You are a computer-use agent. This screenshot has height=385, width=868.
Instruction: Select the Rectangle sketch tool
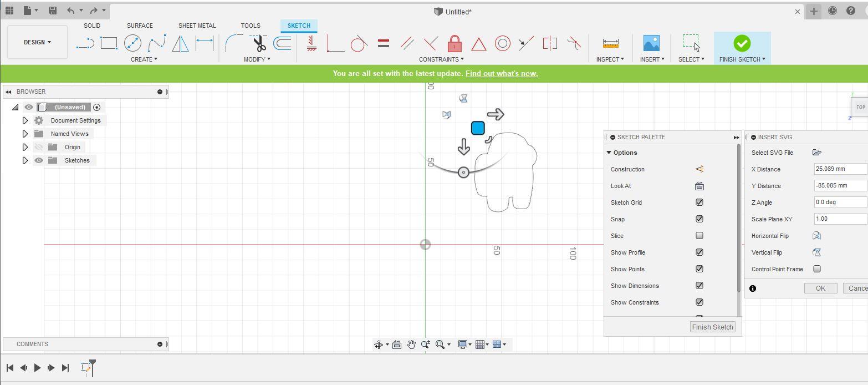[109, 43]
